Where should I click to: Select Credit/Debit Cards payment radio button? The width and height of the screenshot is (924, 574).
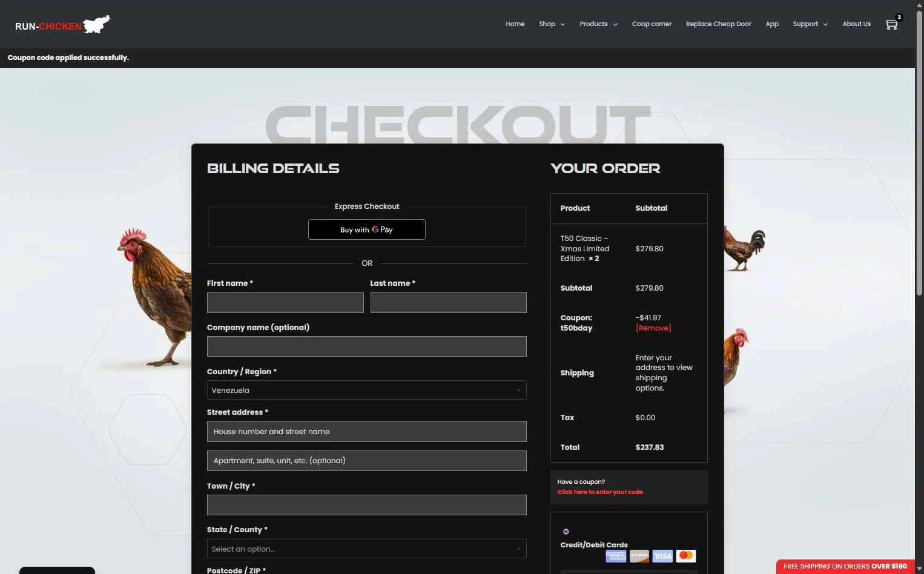coord(566,532)
